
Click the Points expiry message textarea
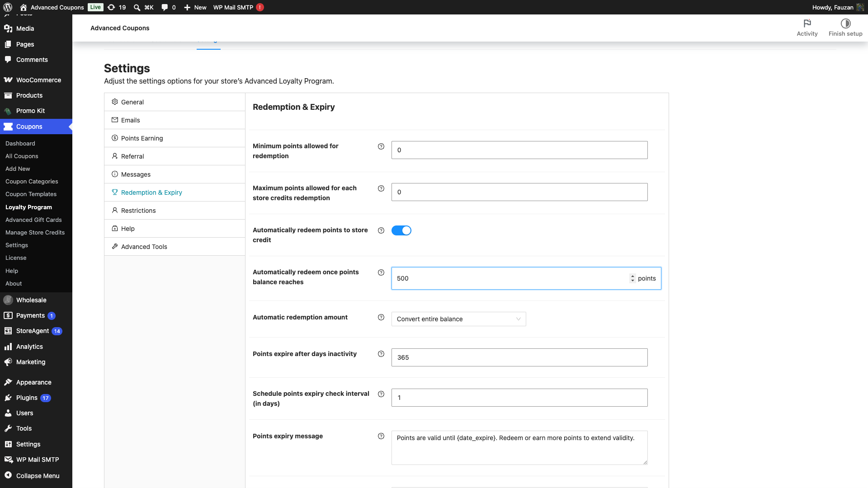click(519, 448)
